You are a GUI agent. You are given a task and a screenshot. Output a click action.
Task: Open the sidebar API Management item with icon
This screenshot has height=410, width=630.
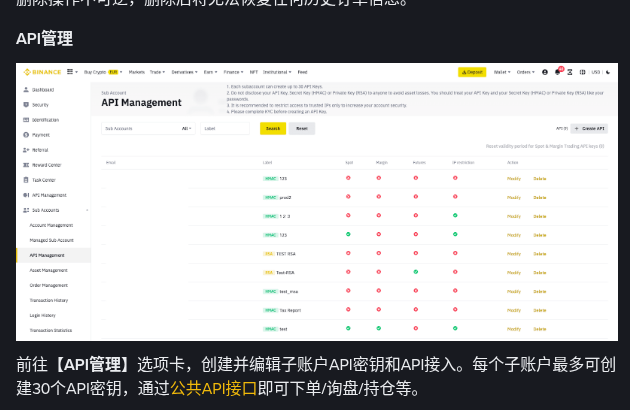pyautogui.click(x=45, y=195)
